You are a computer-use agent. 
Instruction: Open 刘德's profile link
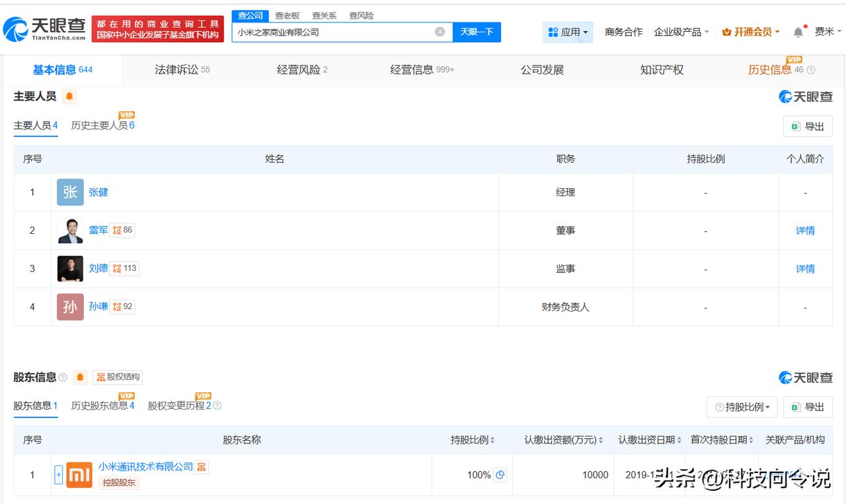98,268
